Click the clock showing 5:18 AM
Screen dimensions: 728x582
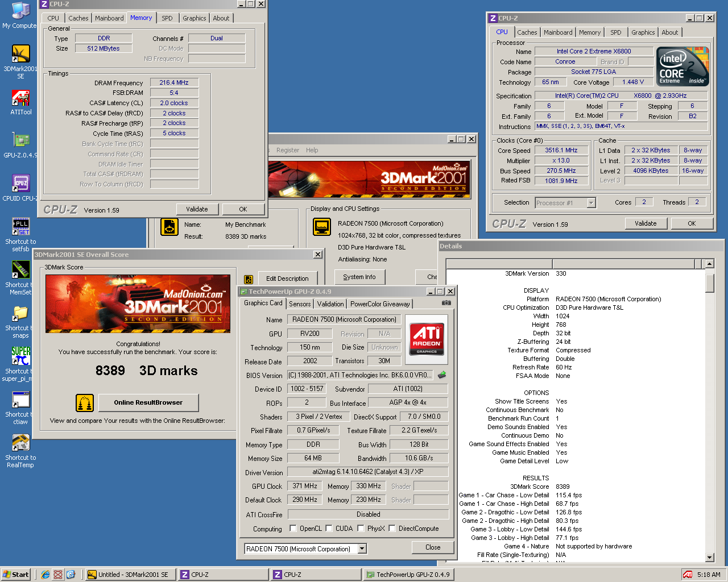click(709, 575)
